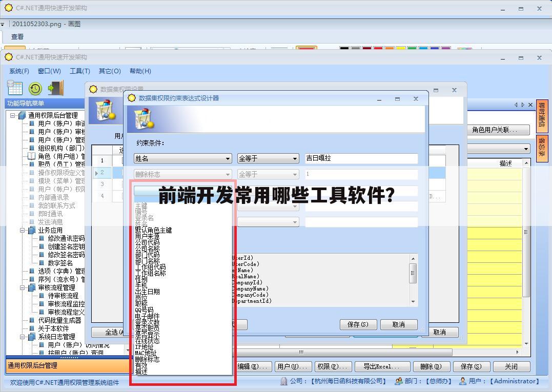Screen dimensions: 552x392
Task: Click the 吉日嘎拉 value input field
Action: point(361,158)
